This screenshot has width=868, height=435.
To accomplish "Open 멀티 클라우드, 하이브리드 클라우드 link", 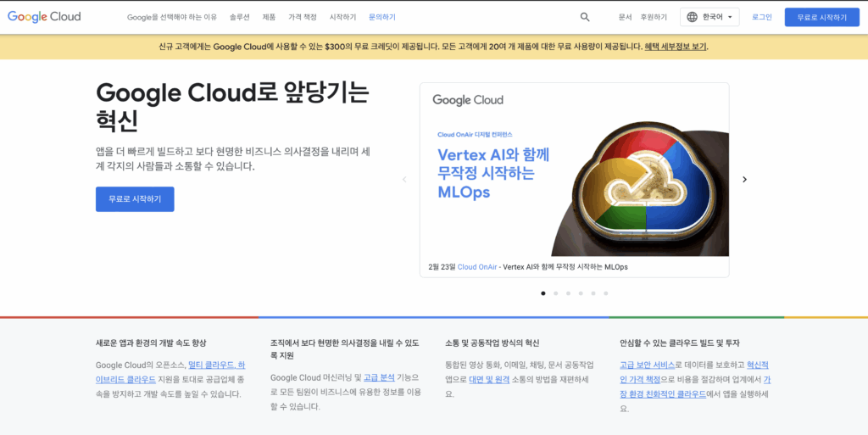I will coord(170,372).
